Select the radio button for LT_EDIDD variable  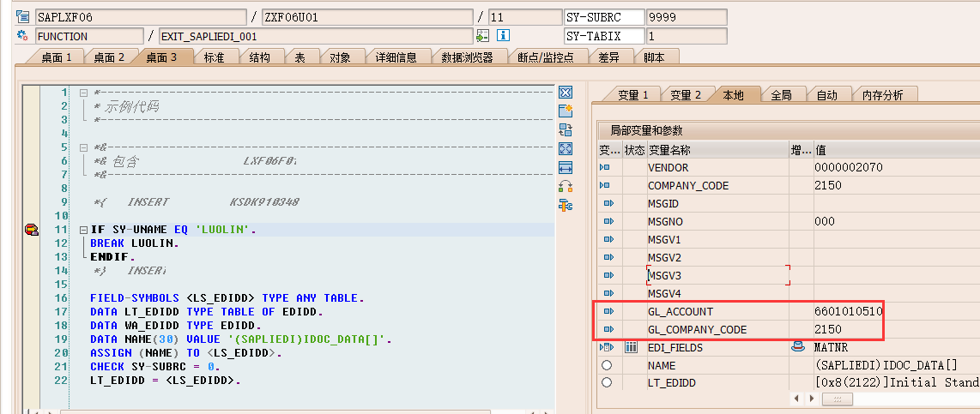607,382
